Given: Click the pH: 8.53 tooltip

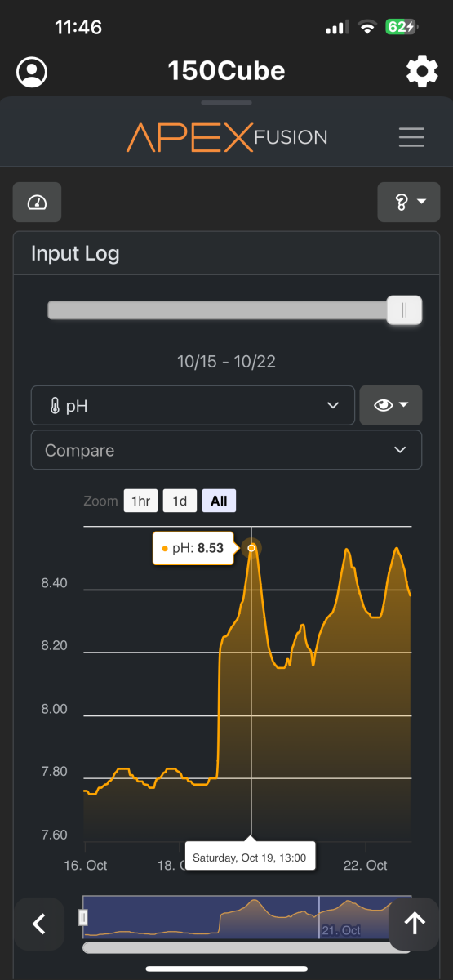Looking at the screenshot, I should pyautogui.click(x=193, y=548).
